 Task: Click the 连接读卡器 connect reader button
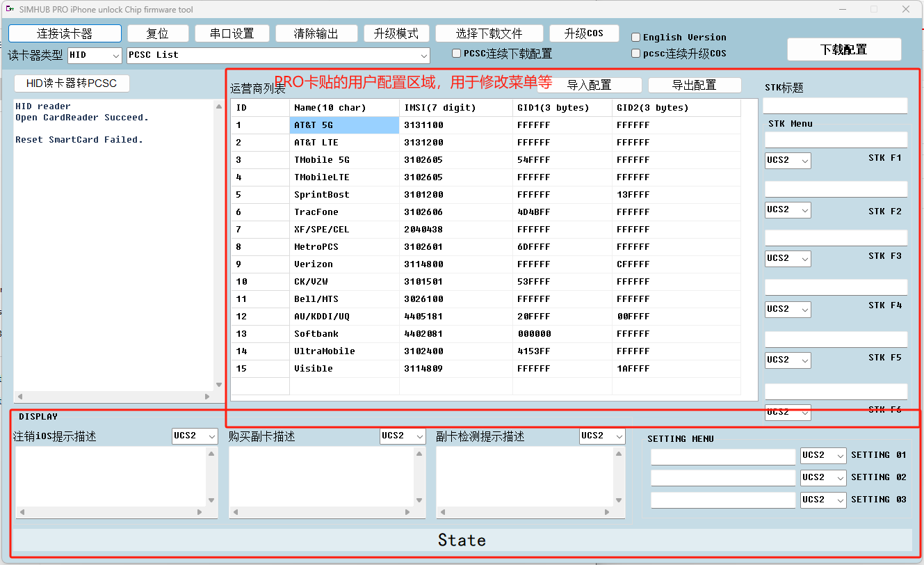(65, 33)
